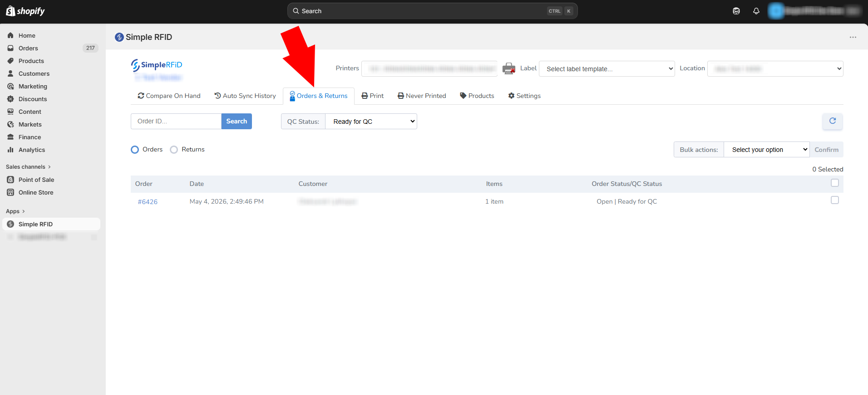Switch to the Never Printed tab
Viewport: 868px width, 395px height.
coord(422,96)
